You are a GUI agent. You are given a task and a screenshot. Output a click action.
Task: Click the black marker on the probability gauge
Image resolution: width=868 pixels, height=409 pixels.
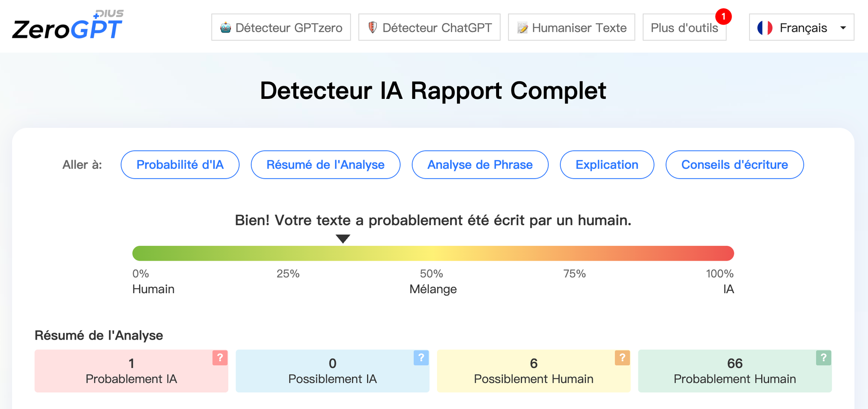coord(343,239)
